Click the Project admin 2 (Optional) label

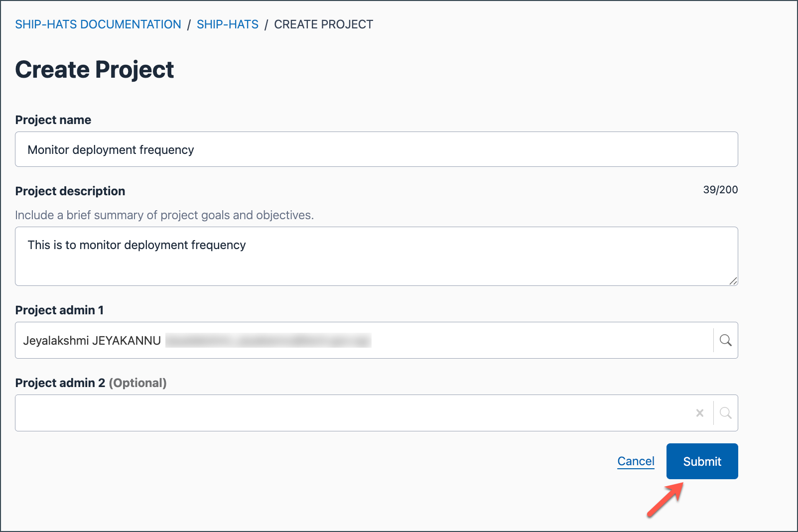click(x=91, y=383)
